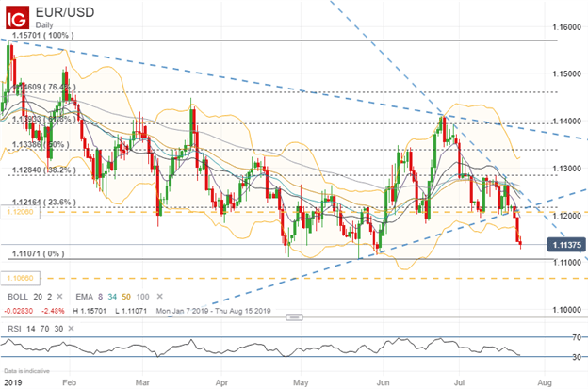Click the Jun time axis label

click(383, 382)
